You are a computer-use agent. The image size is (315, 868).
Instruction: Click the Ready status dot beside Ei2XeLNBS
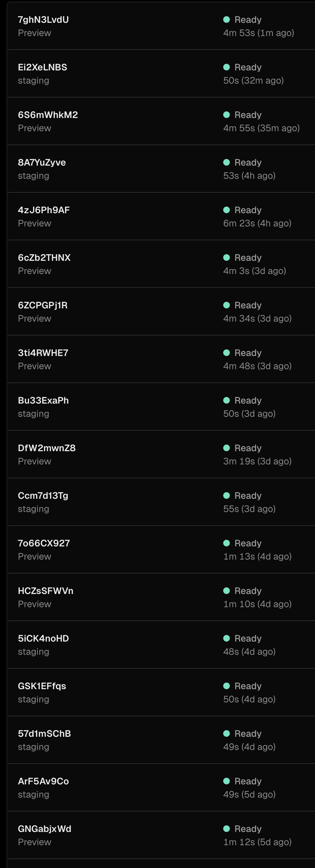point(227,67)
